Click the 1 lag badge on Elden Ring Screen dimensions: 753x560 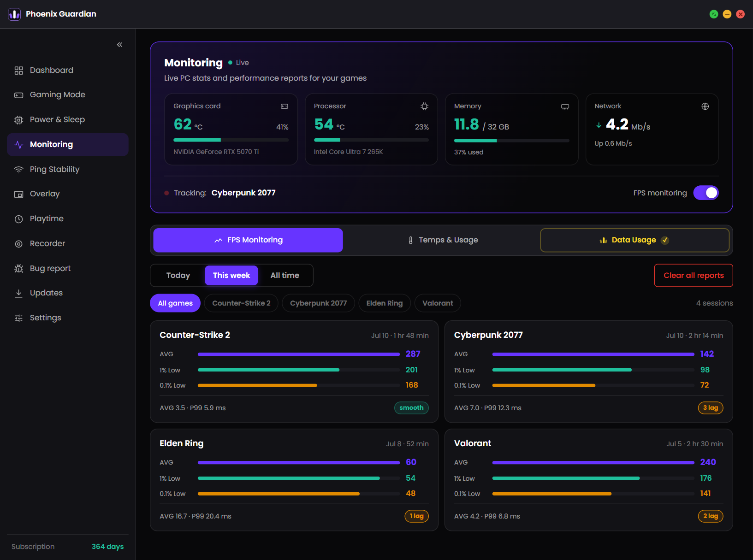coord(416,516)
